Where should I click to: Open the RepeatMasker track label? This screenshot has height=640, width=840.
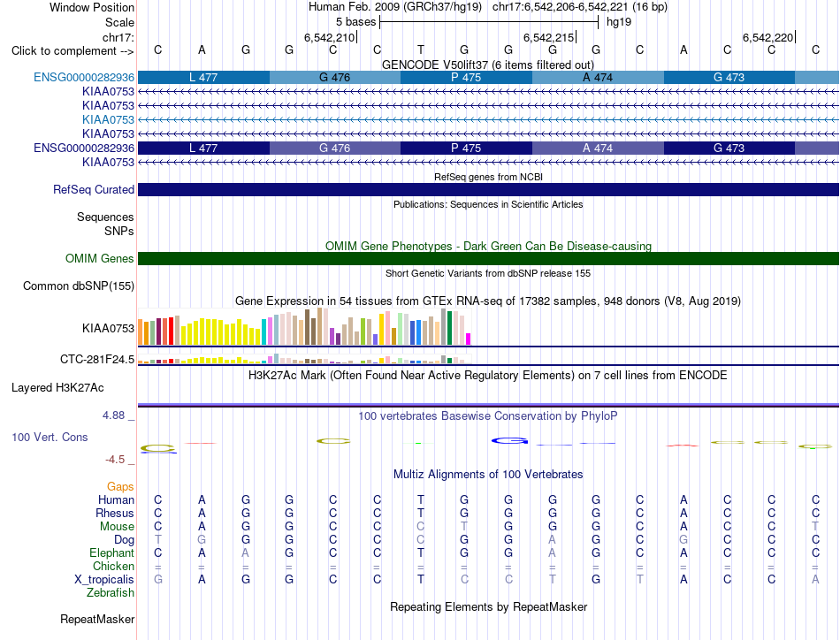point(97,619)
